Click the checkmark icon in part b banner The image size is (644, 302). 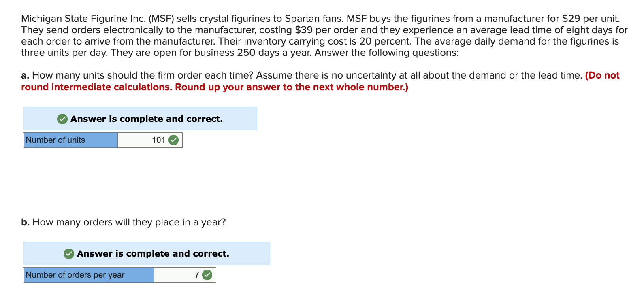click(69, 253)
